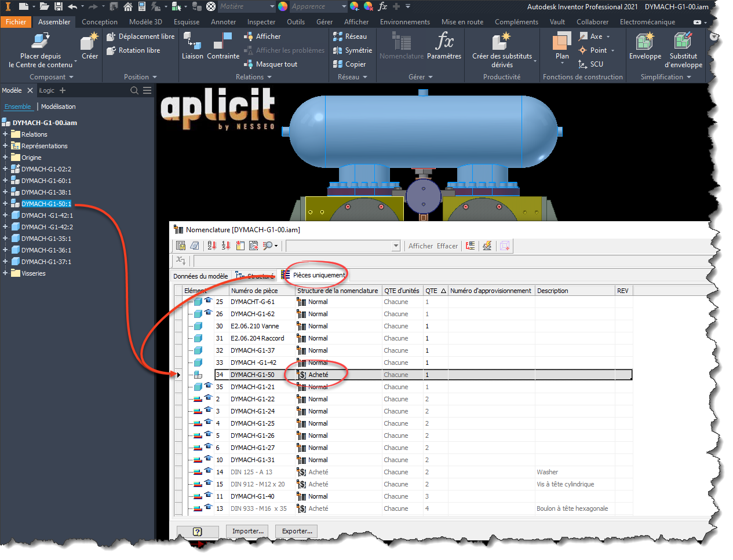
Task: Expand the Visseries folder in browser
Action: [x=5, y=273]
